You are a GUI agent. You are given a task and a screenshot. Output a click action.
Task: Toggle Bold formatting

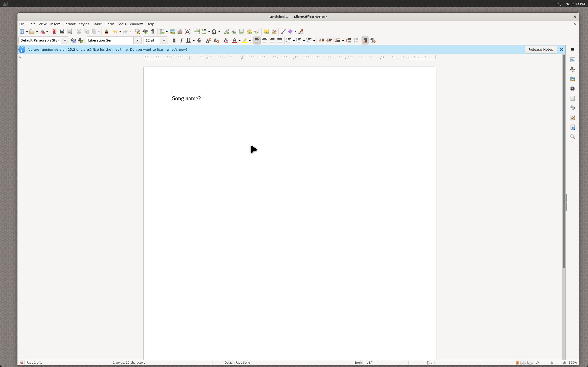(174, 41)
